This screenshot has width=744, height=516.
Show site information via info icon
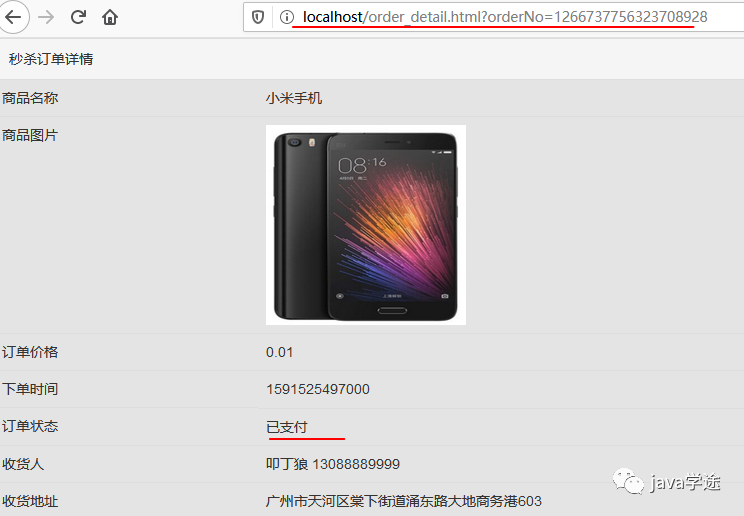[x=287, y=18]
